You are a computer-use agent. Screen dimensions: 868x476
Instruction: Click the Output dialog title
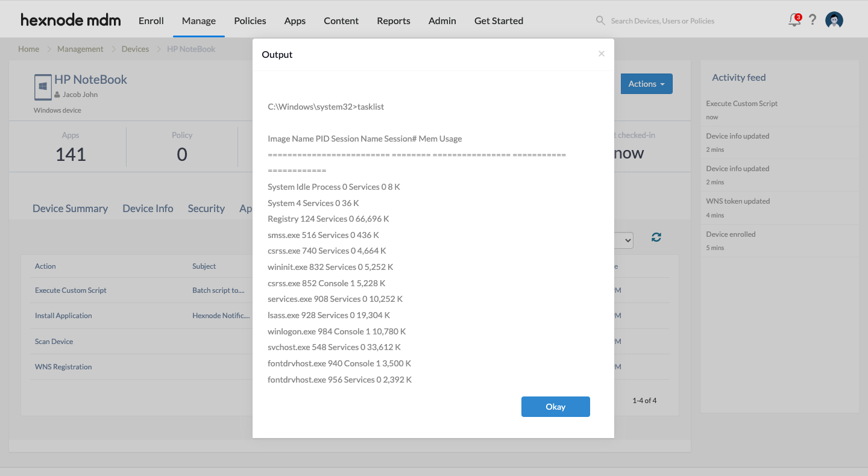pos(277,54)
